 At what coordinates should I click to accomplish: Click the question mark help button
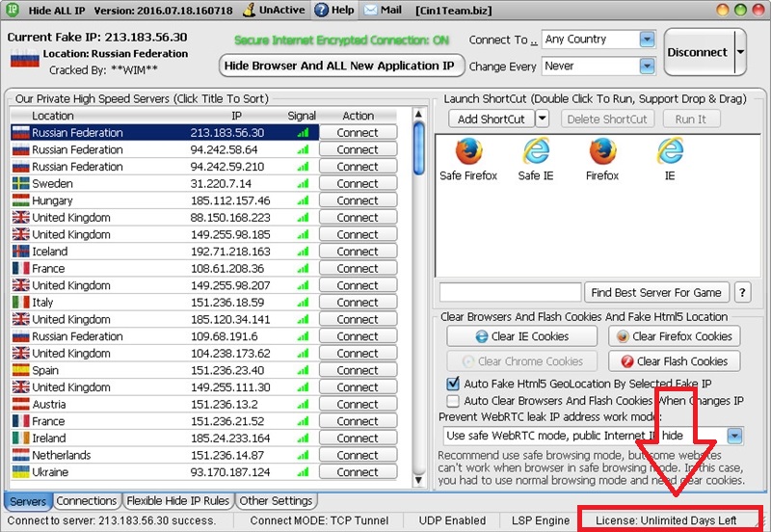click(742, 293)
